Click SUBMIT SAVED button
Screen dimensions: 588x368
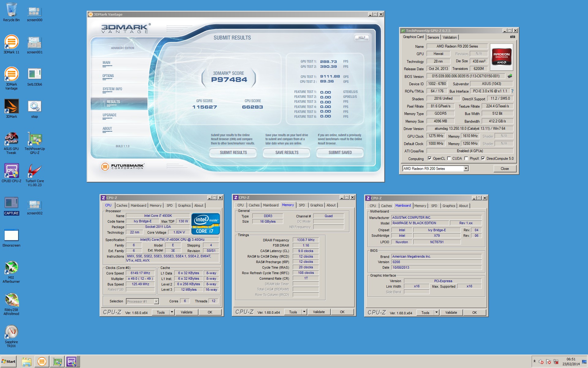(340, 152)
